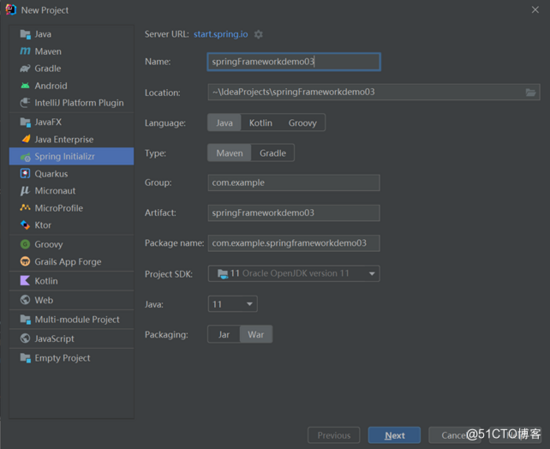The height and width of the screenshot is (449, 550).
Task: Open the Java version dropdown
Action: [x=233, y=304]
